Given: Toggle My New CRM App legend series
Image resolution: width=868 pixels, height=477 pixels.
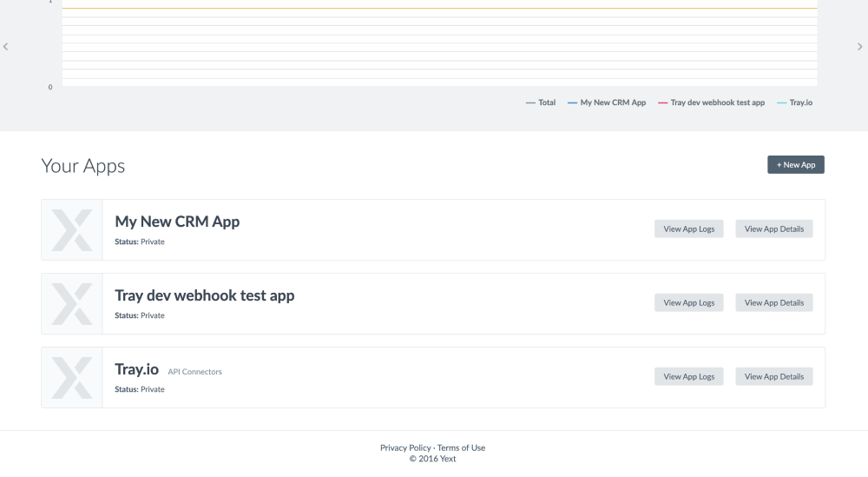Looking at the screenshot, I should pyautogui.click(x=607, y=103).
